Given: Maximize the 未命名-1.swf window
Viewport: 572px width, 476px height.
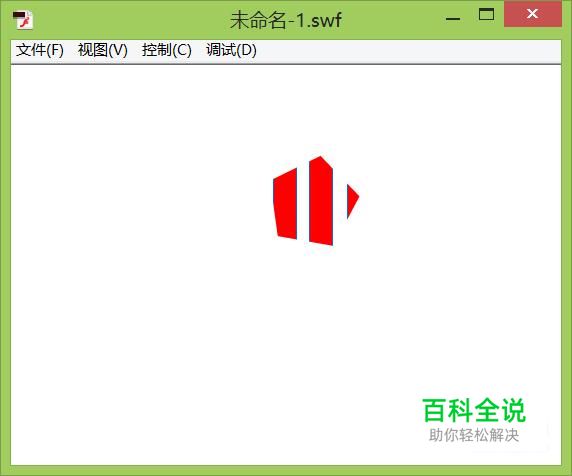Looking at the screenshot, I should (x=486, y=15).
